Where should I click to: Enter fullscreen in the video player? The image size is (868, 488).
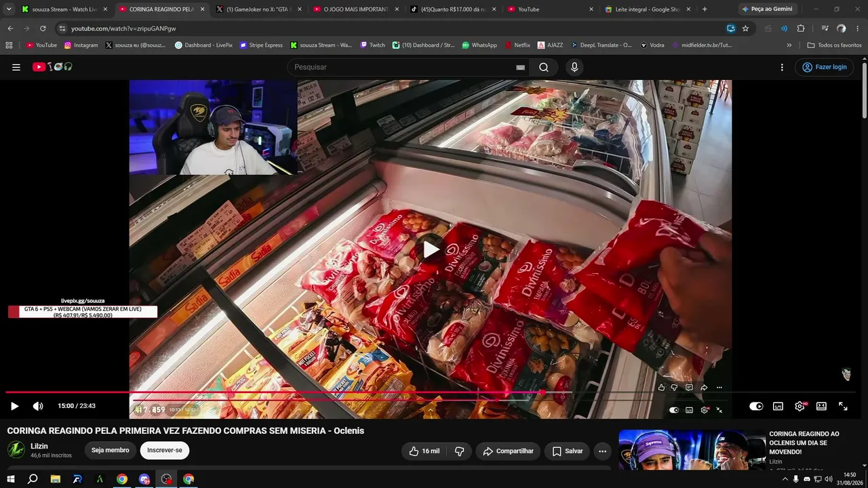[843, 406]
